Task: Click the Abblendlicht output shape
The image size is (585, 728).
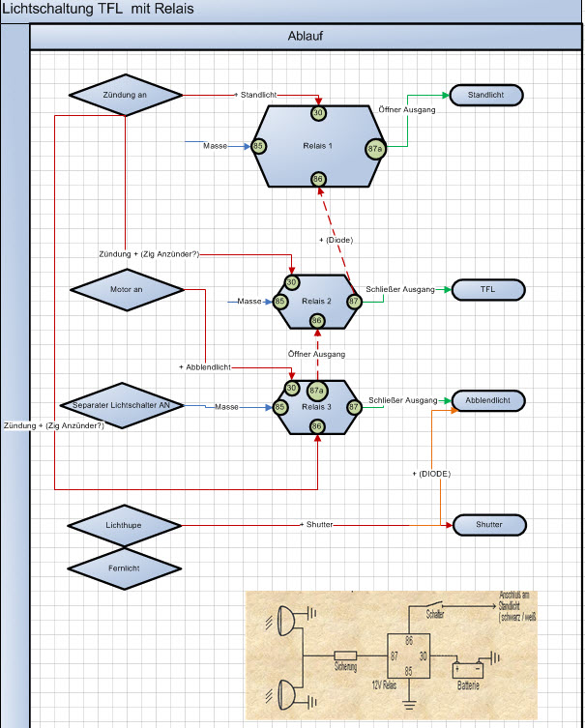Action: coord(488,399)
